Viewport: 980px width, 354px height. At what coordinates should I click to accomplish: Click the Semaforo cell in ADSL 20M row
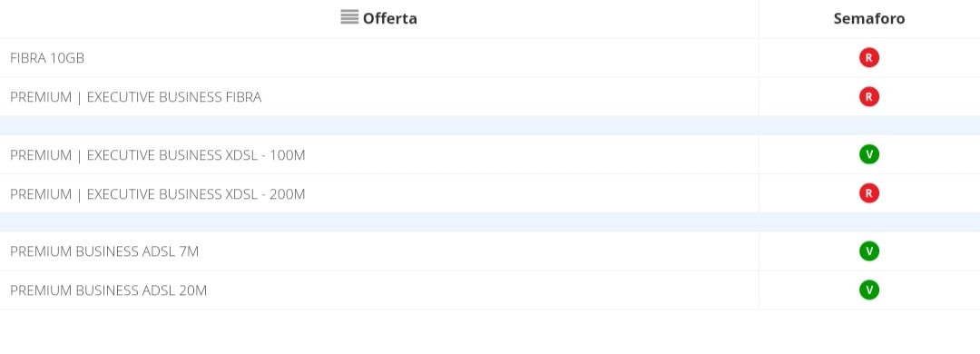pyautogui.click(x=869, y=290)
